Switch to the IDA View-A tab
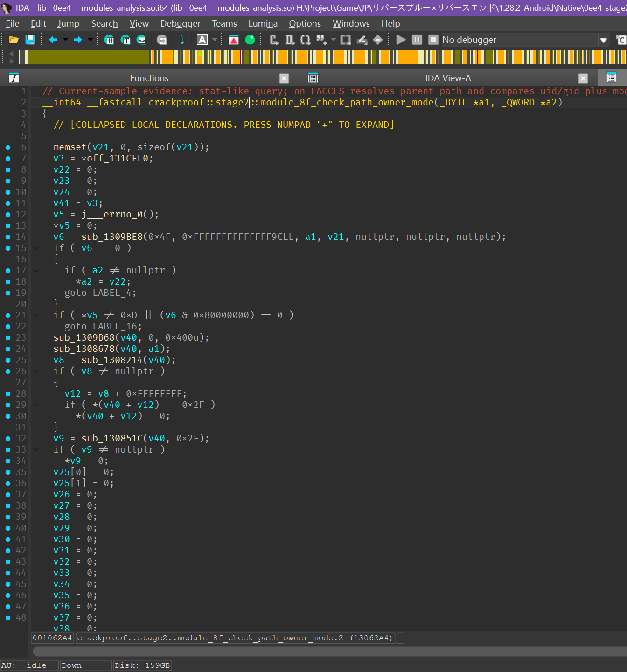 [448, 78]
